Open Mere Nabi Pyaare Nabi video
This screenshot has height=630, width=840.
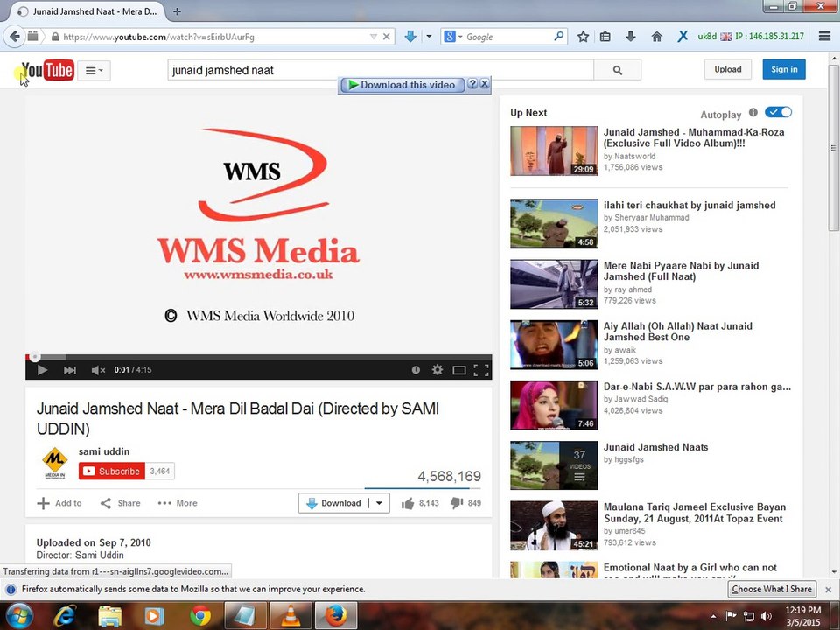(681, 271)
